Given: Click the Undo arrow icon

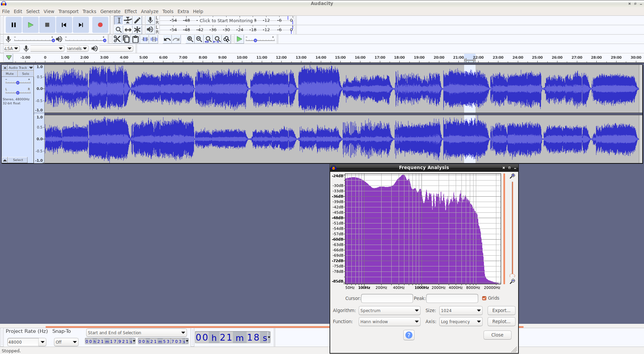Looking at the screenshot, I should 167,39.
